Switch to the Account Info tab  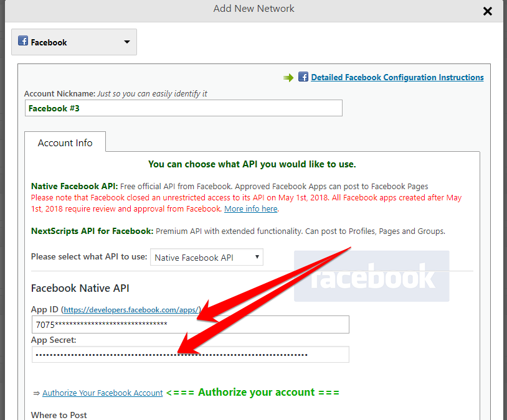[x=65, y=142]
